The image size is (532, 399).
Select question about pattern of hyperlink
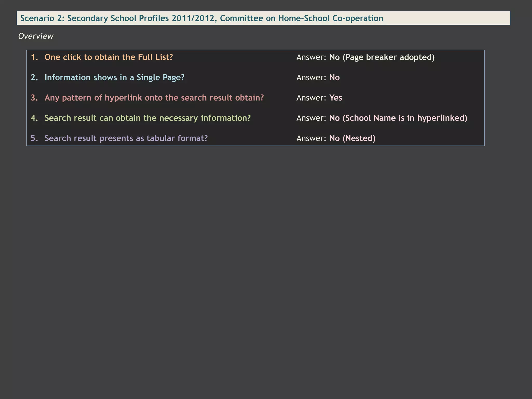154,98
